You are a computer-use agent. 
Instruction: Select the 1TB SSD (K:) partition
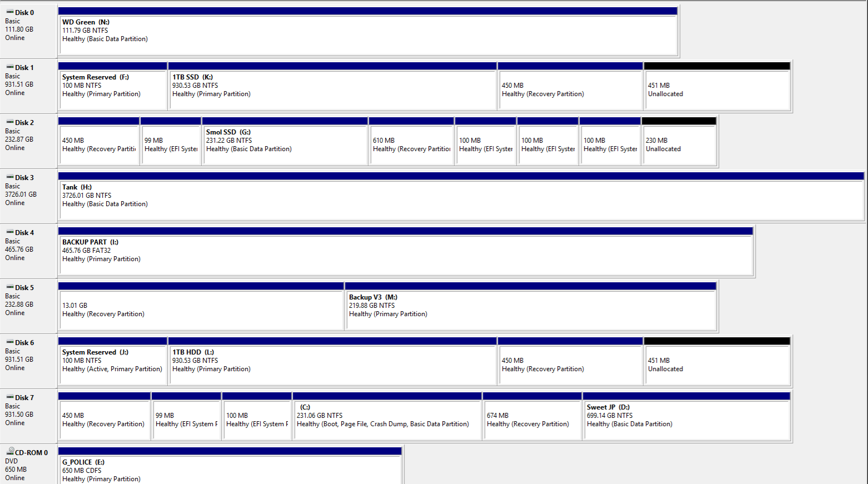[332, 86]
